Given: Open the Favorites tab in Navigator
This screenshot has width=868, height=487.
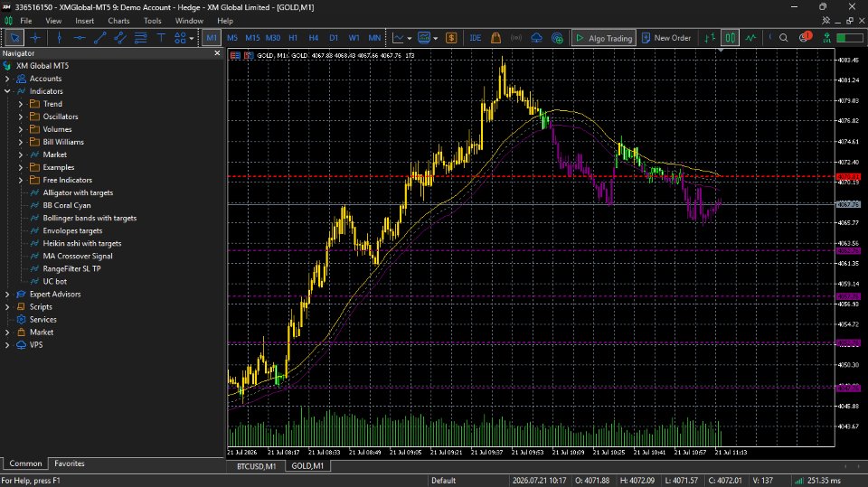Looking at the screenshot, I should click(x=70, y=464).
